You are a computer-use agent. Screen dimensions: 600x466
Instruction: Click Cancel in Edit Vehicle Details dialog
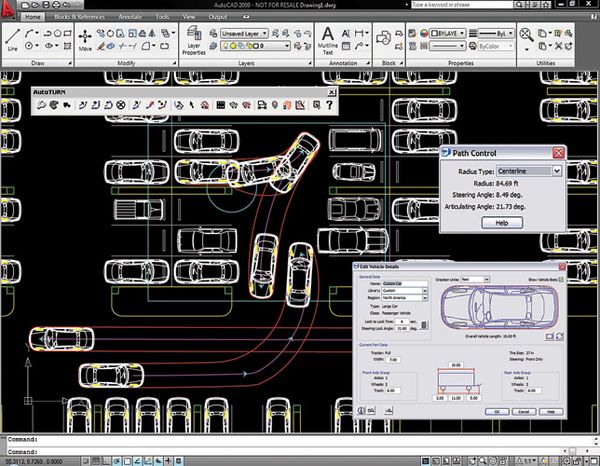pos(524,411)
